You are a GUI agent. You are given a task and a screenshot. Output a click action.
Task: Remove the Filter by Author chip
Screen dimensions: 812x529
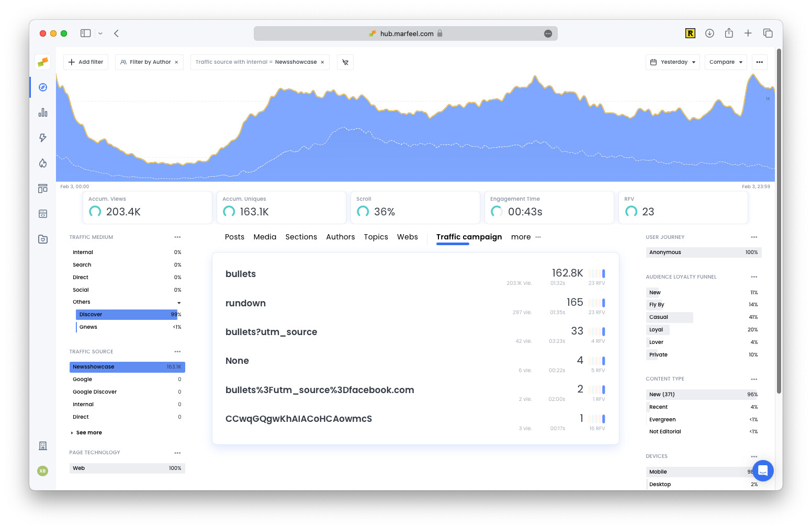[177, 62]
